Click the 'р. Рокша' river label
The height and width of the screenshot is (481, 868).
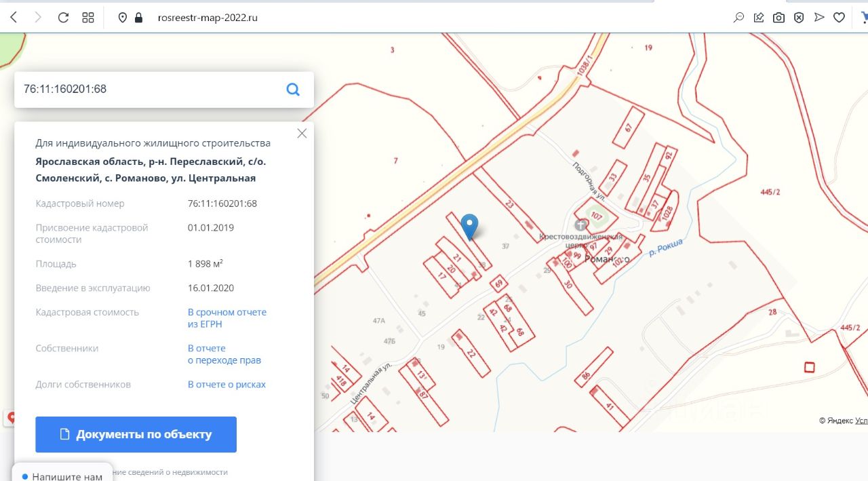pyautogui.click(x=665, y=248)
